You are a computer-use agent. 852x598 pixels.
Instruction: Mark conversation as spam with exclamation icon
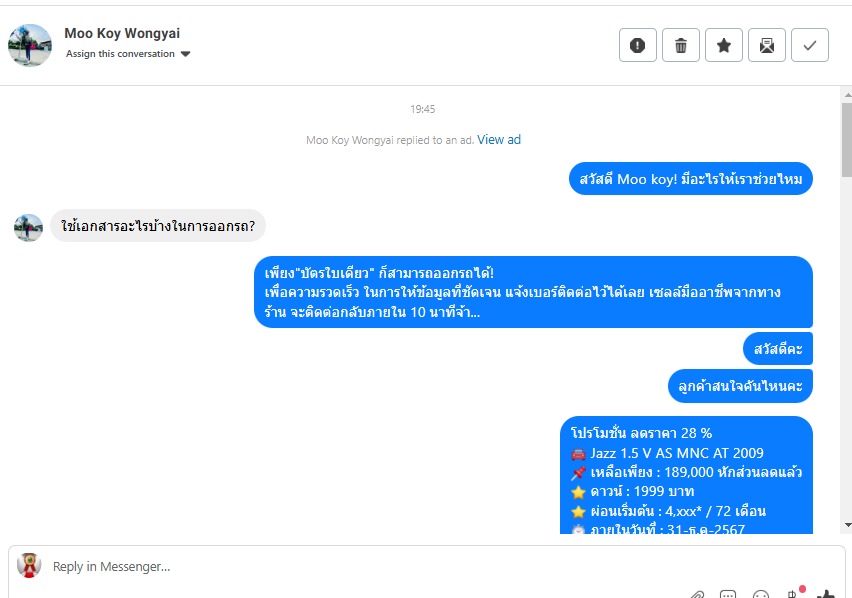tap(638, 45)
